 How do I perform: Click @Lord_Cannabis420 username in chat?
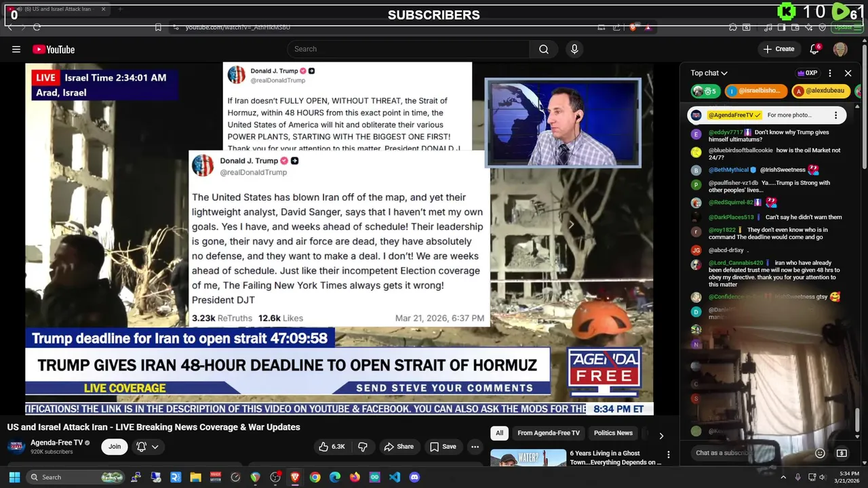point(736,263)
